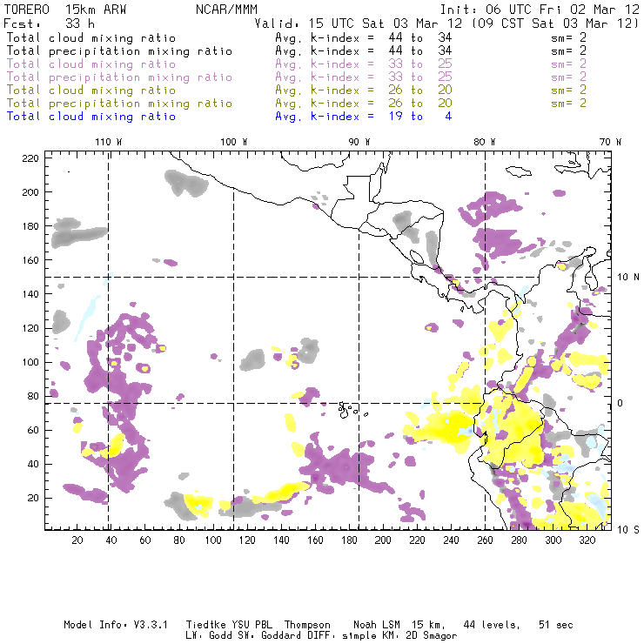This screenshot has width=644, height=644.
Task: Click the 'TORERO 15km ARW' title text
Action: click(x=65, y=10)
